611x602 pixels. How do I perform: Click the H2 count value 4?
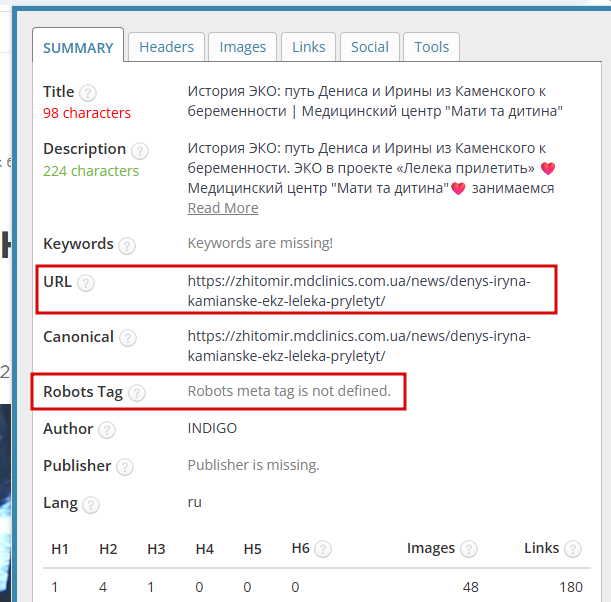tap(103, 587)
